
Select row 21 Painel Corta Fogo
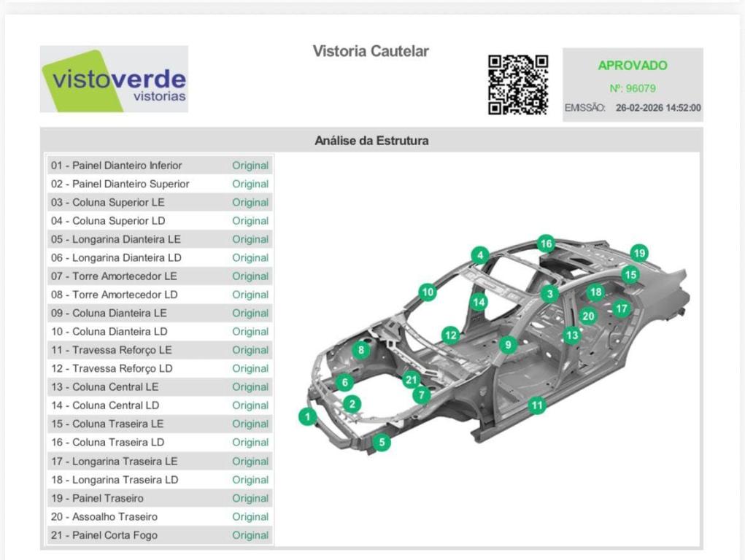tap(104, 535)
